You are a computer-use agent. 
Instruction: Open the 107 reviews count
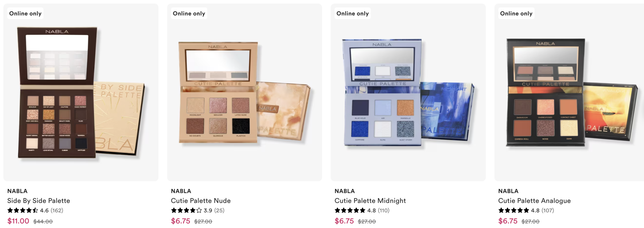click(x=548, y=210)
